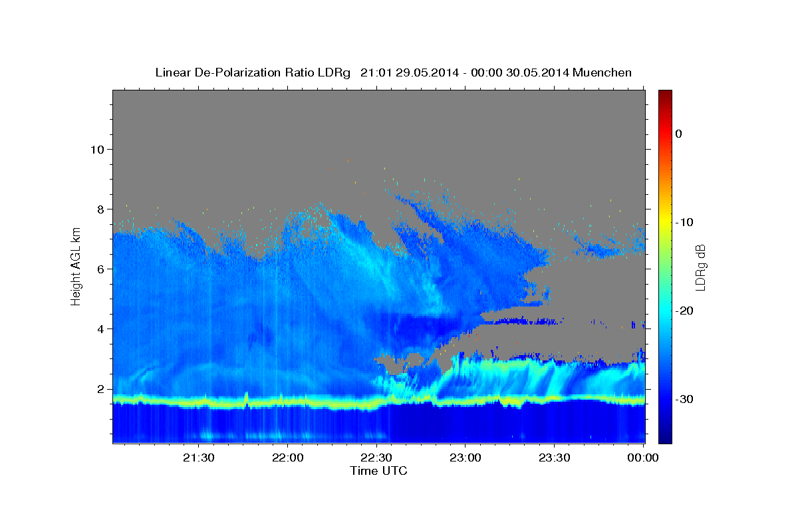The height and width of the screenshot is (532, 798).
Task: Click the plot title mentioning Muenchen
Action: [393, 72]
